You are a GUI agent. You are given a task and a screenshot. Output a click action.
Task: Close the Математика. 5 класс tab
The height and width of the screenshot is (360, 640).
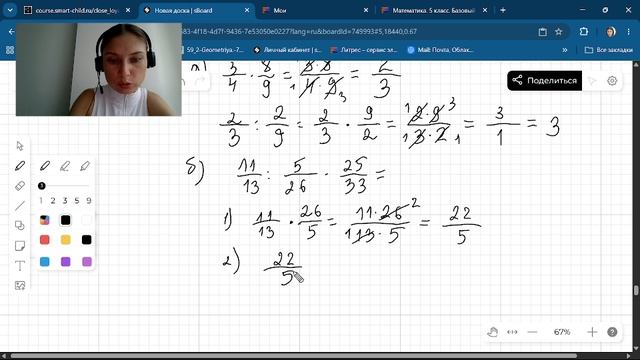coord(485,10)
